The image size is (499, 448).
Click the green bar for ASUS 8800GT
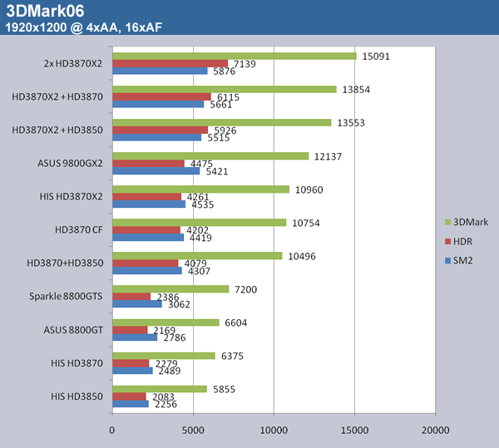coord(166,322)
